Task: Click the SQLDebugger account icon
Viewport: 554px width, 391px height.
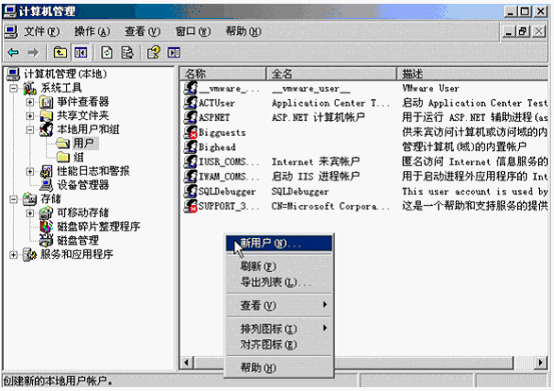Action: [191, 191]
